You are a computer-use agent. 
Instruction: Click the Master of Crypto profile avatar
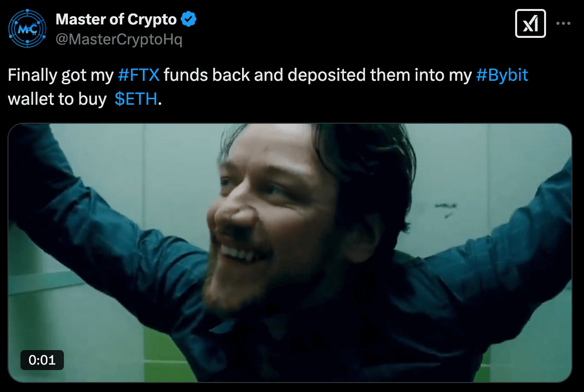pos(27,28)
